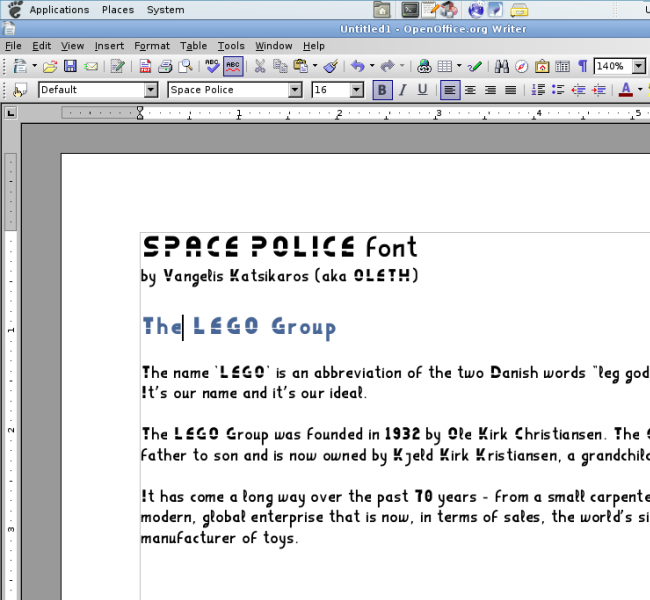Apply the font color with the A icon
This screenshot has width=650, height=600.
pos(626,90)
